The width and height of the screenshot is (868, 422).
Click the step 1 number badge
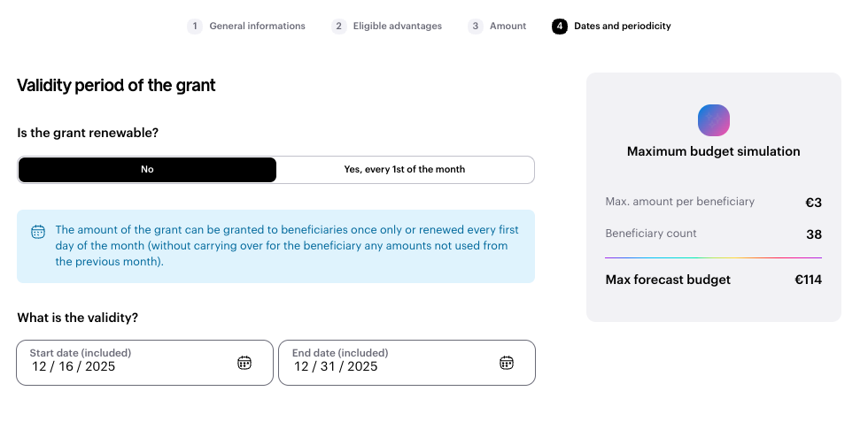pyautogui.click(x=195, y=27)
